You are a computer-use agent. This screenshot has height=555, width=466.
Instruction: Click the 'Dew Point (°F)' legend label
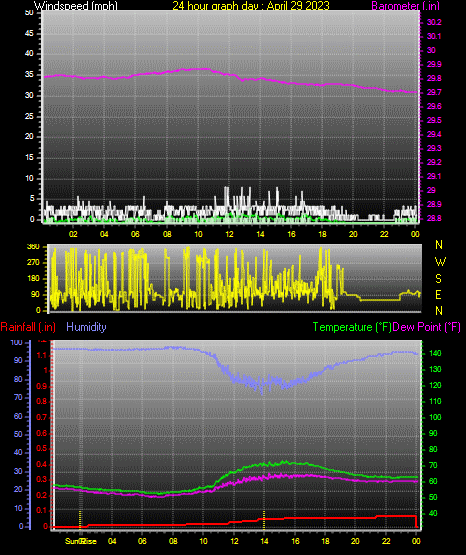tap(427, 327)
